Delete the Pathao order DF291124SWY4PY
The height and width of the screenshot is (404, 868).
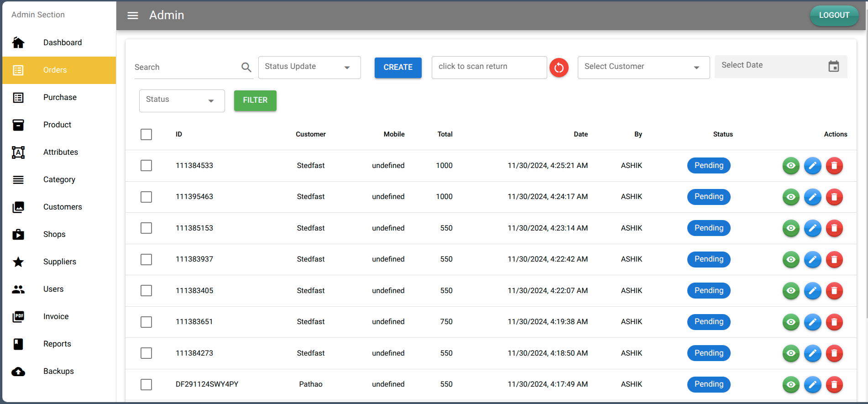(834, 385)
